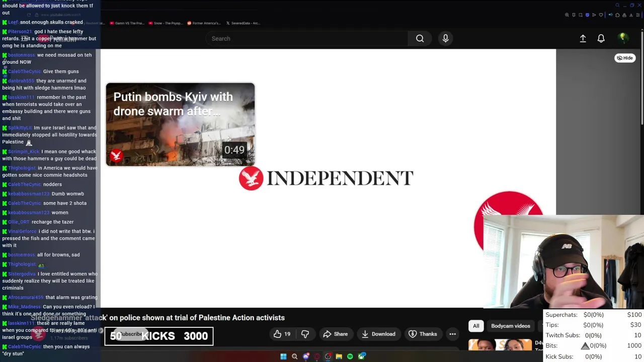Click the 'Superchats:' goal row
Screen dimensions: 644x362
coord(594,315)
